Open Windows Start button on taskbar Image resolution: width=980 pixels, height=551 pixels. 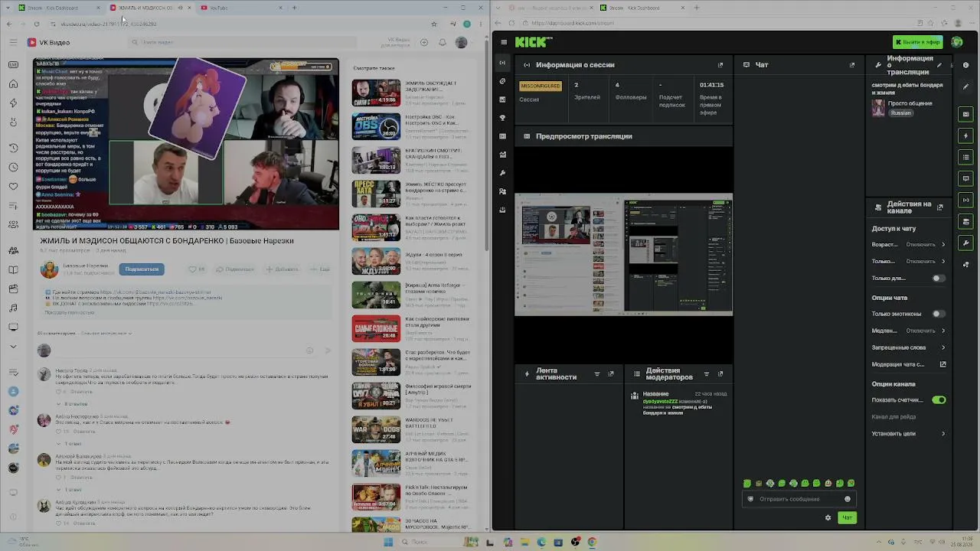coord(388,543)
